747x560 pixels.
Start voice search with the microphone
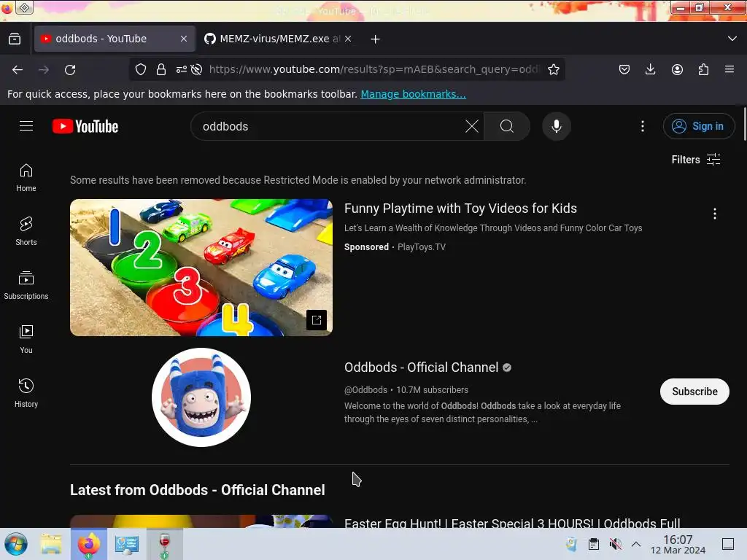(557, 126)
